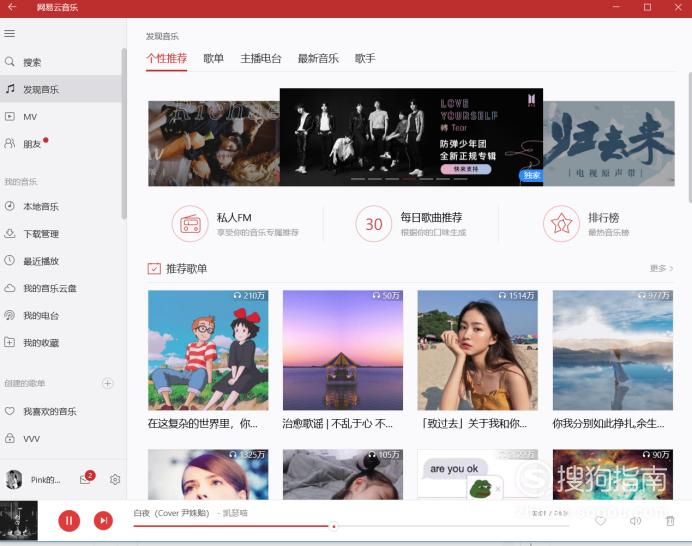Open 最近播放 recently played
This screenshot has height=546, width=692.
click(60, 261)
